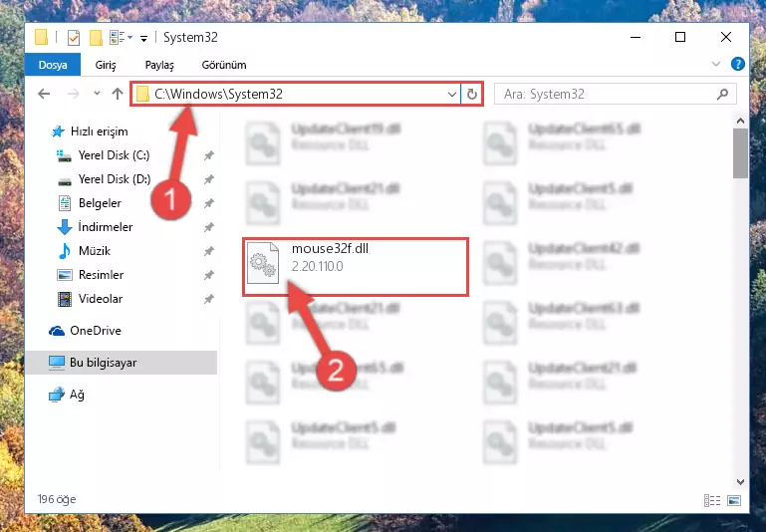This screenshot has width=766, height=532.
Task: Click the OneDrive cloud icon
Action: pos(57,331)
